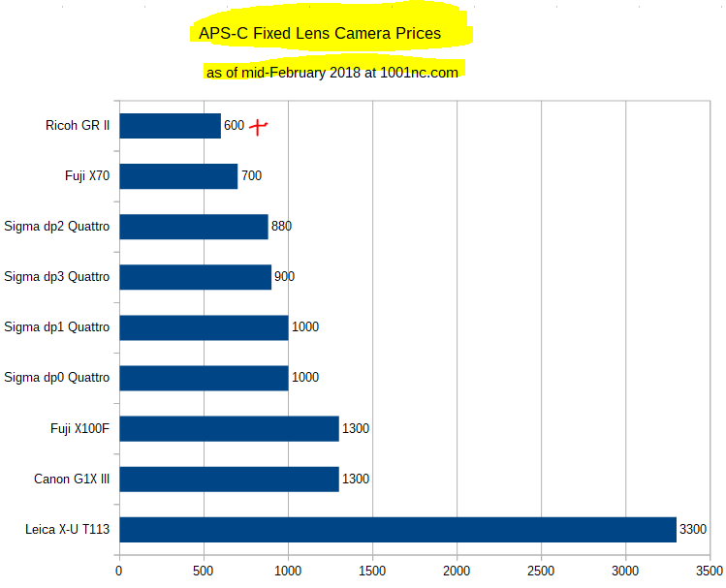Select the Fuji X70 category label

click(x=87, y=175)
